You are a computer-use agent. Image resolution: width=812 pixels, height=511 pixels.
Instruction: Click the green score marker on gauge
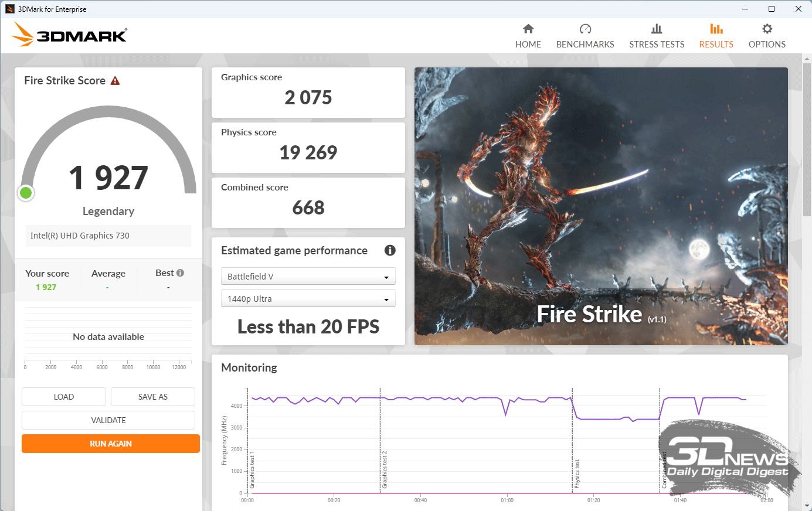26,193
